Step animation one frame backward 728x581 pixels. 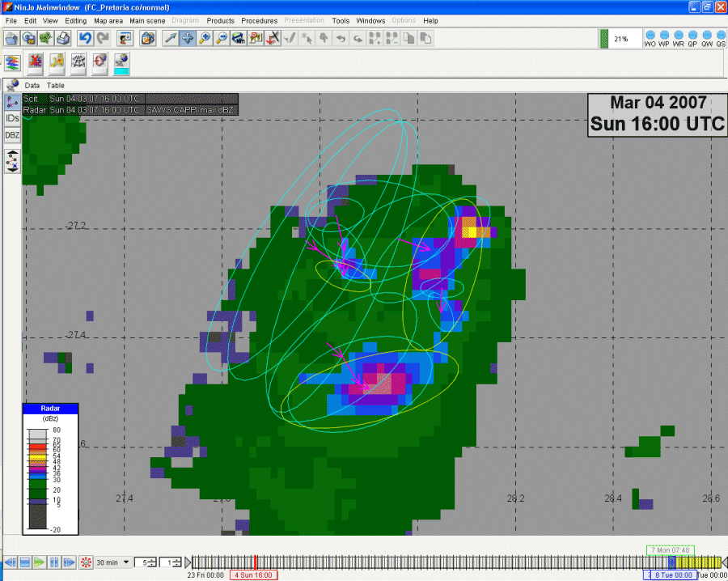(11, 562)
